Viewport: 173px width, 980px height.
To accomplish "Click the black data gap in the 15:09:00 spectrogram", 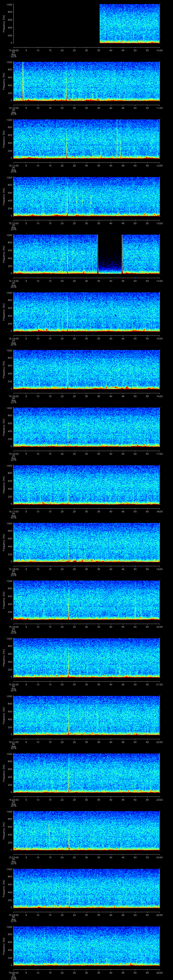I will [56, 24].
